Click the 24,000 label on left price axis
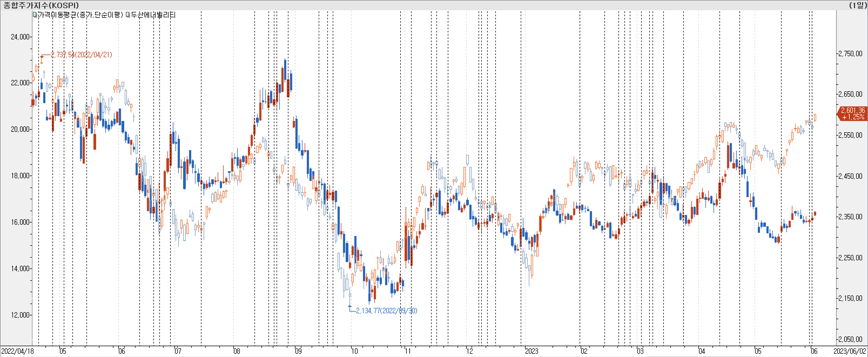The image size is (868, 357). 20,37
